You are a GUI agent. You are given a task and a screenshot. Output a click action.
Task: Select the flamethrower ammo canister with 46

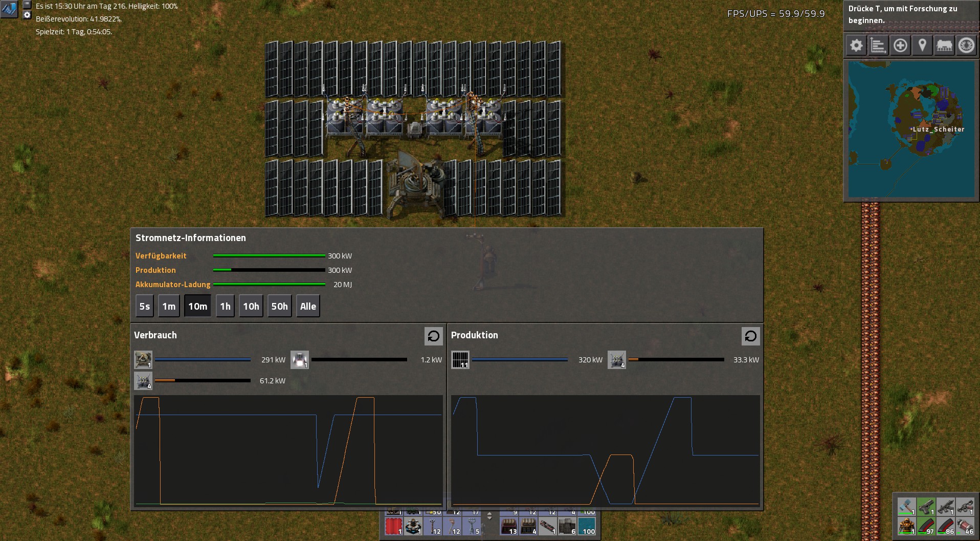click(x=965, y=526)
